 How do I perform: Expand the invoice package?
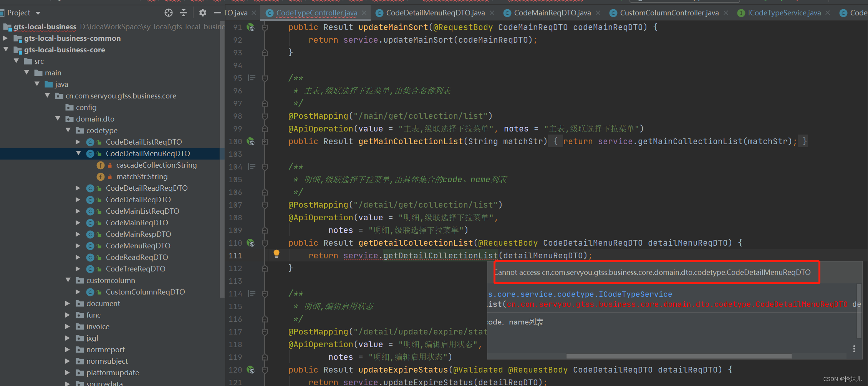(x=68, y=326)
